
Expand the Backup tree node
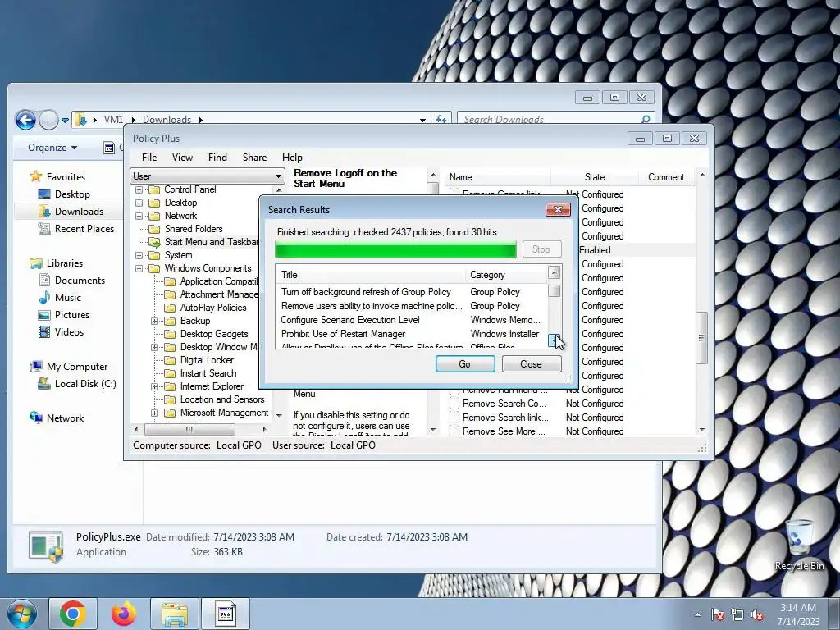click(x=155, y=321)
